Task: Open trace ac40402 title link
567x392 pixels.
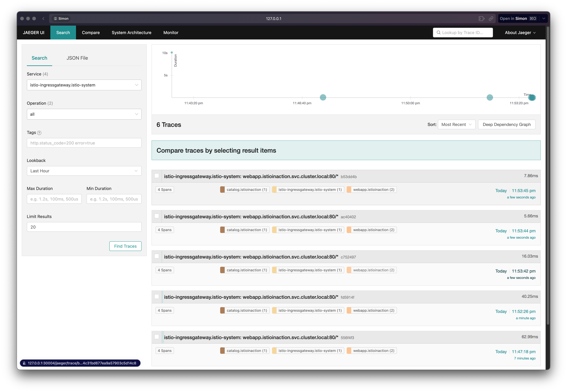Action: click(x=251, y=217)
